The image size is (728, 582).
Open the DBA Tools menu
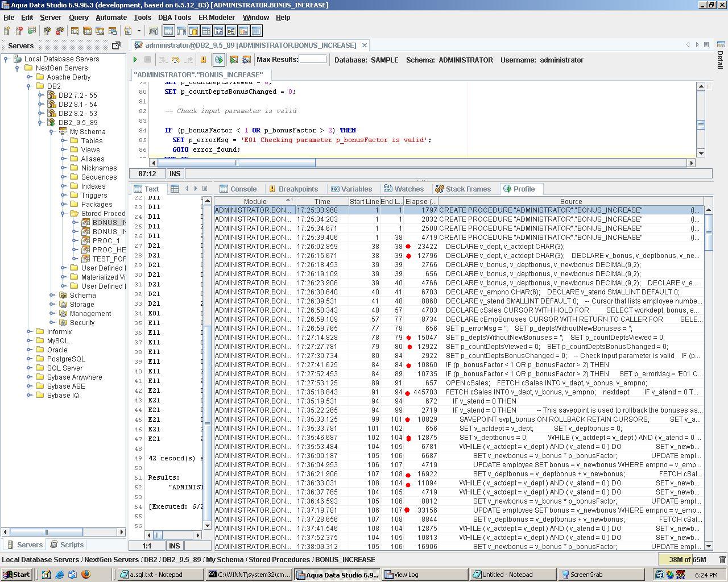(174, 18)
